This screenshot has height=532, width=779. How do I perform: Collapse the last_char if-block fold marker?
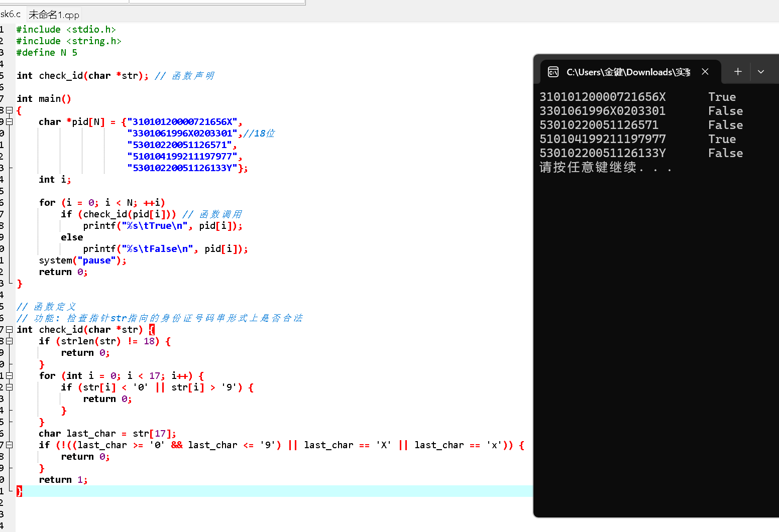tap(9, 445)
